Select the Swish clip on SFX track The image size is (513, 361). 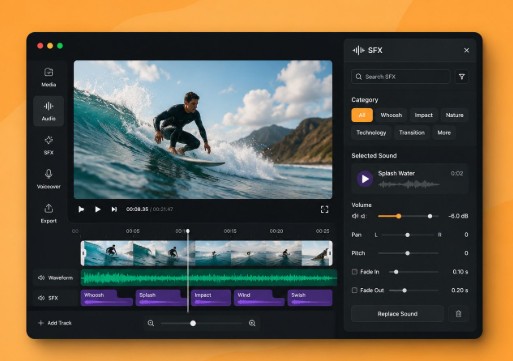click(310, 298)
